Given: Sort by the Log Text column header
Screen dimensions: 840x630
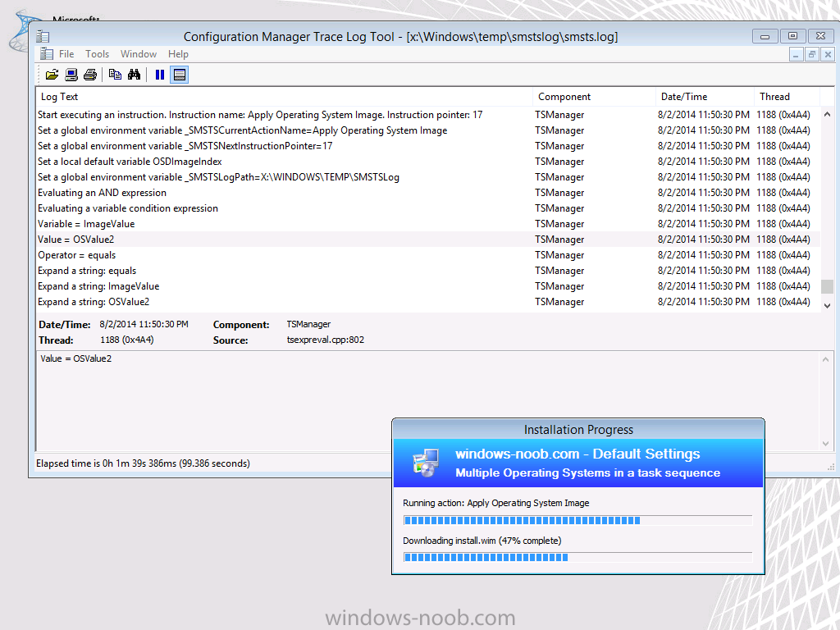Looking at the screenshot, I should tap(284, 97).
